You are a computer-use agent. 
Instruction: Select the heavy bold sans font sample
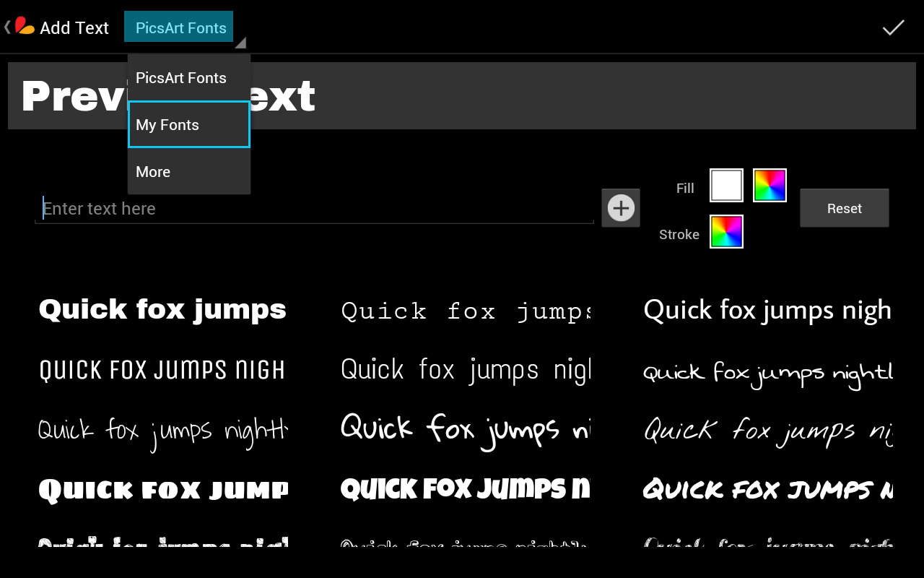pyautogui.click(x=163, y=310)
